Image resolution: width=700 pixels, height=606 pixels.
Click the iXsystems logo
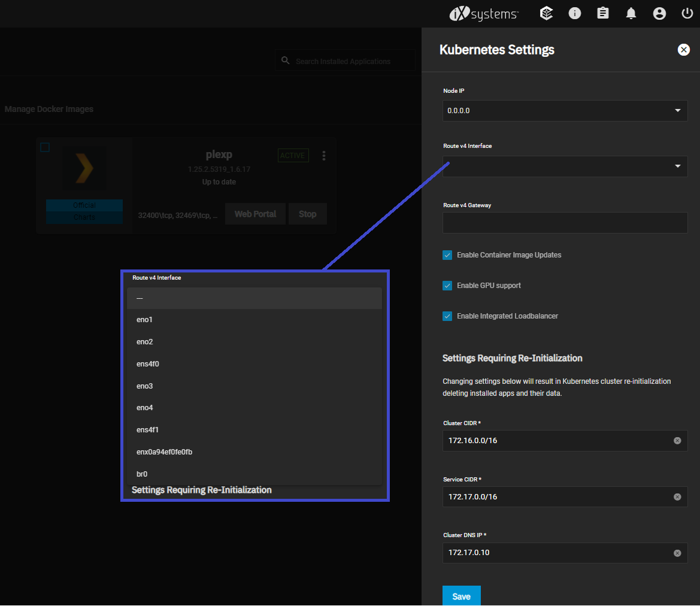pos(483,14)
